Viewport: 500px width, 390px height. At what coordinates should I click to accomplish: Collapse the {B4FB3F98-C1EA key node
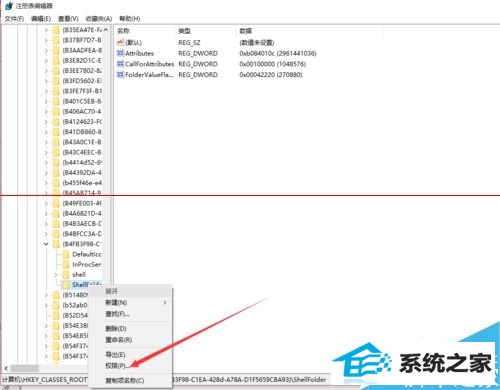click(x=46, y=244)
